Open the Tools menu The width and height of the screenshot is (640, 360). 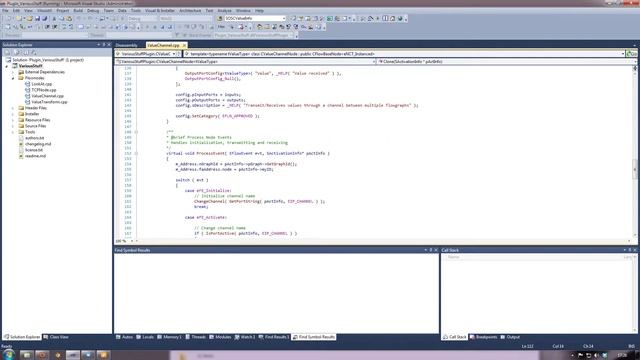click(136, 11)
